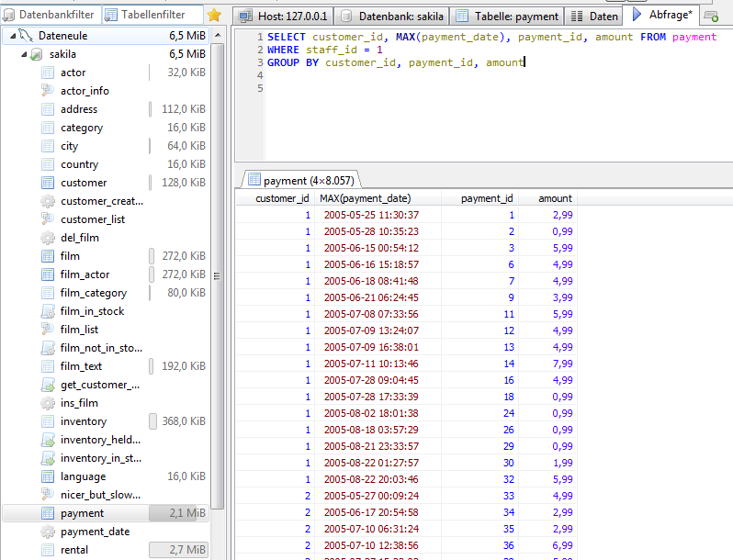Image resolution: width=733 pixels, height=560 pixels.
Task: Click the customer_creat… trigger gear icon
Action: tap(48, 201)
